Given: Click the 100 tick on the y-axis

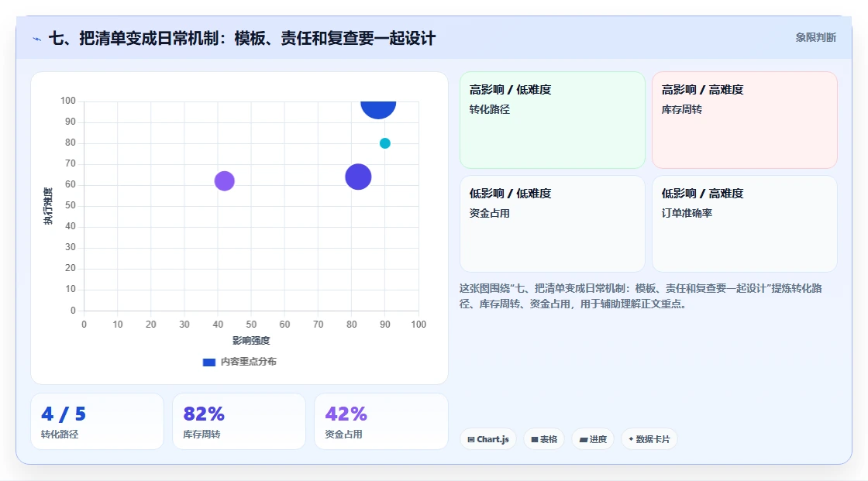Looking at the screenshot, I should (x=68, y=101).
